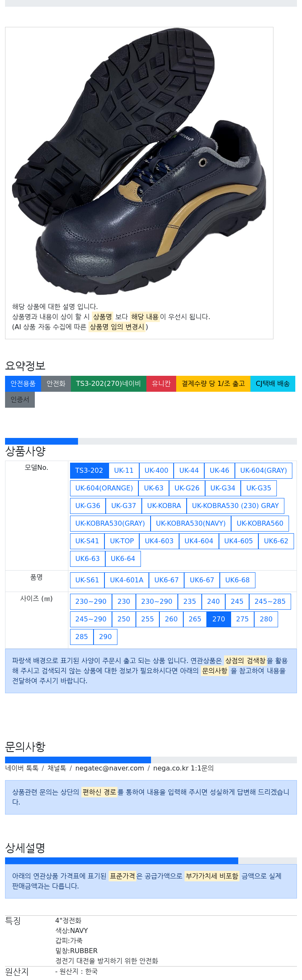Select model UK-KOBRA530(NAVY)
This screenshot has height=980, width=302.
pyautogui.click(x=191, y=524)
